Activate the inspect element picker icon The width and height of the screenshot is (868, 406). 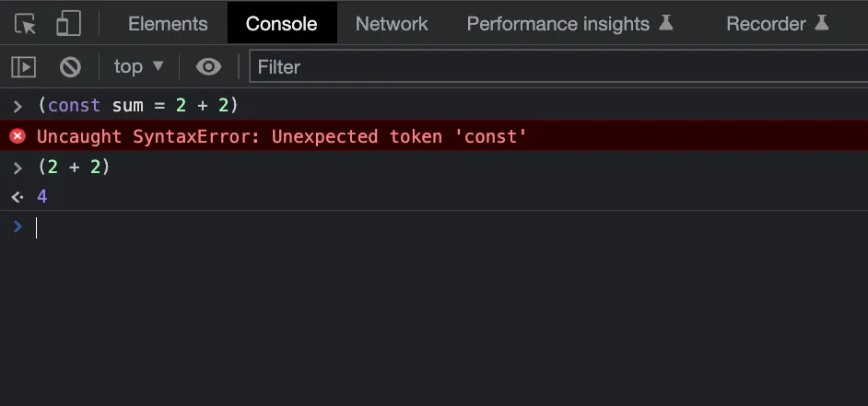tap(26, 24)
